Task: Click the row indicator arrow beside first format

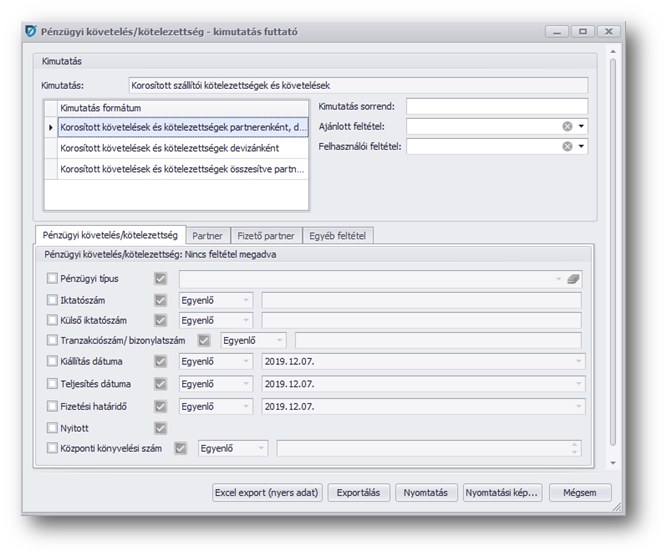Action: [51, 128]
